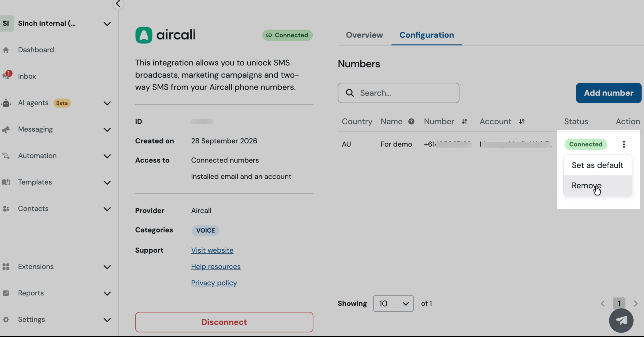
Task: Expand the AI agents menu chevron
Action: pyautogui.click(x=107, y=103)
